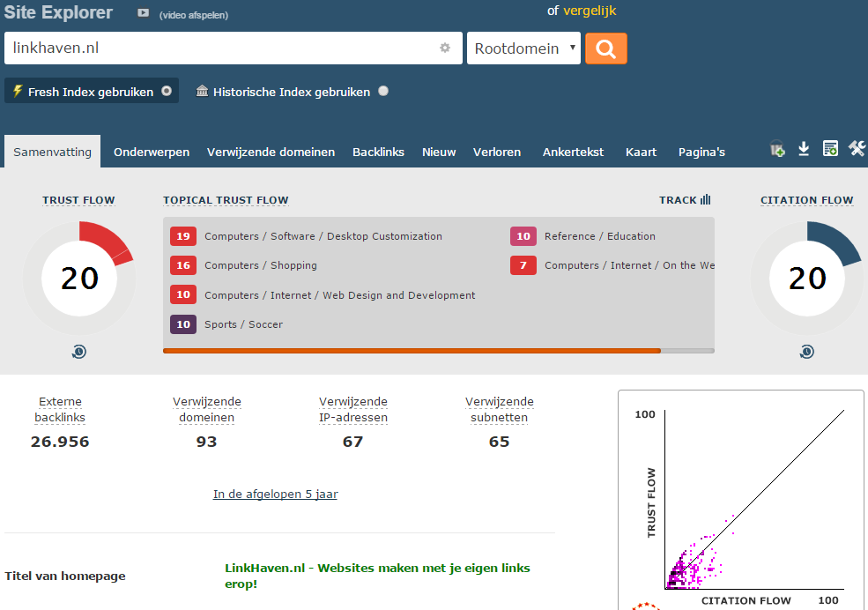This screenshot has height=610, width=868.
Task: Switch to the Nieuw tab
Action: click(x=439, y=152)
